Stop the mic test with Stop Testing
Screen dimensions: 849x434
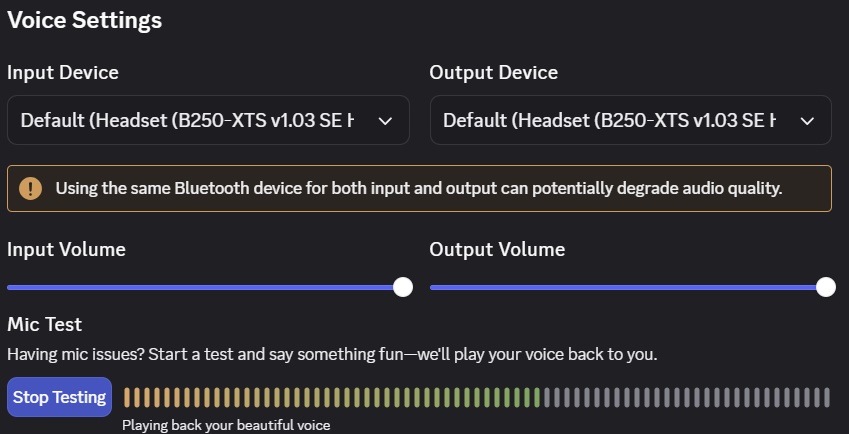[60, 397]
